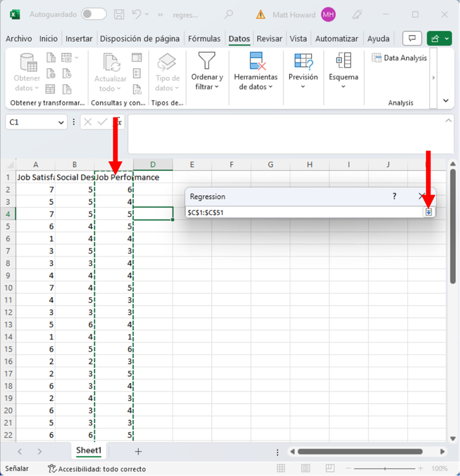Add a new sheet with plus button
This screenshot has height=476, width=460.
138,451
